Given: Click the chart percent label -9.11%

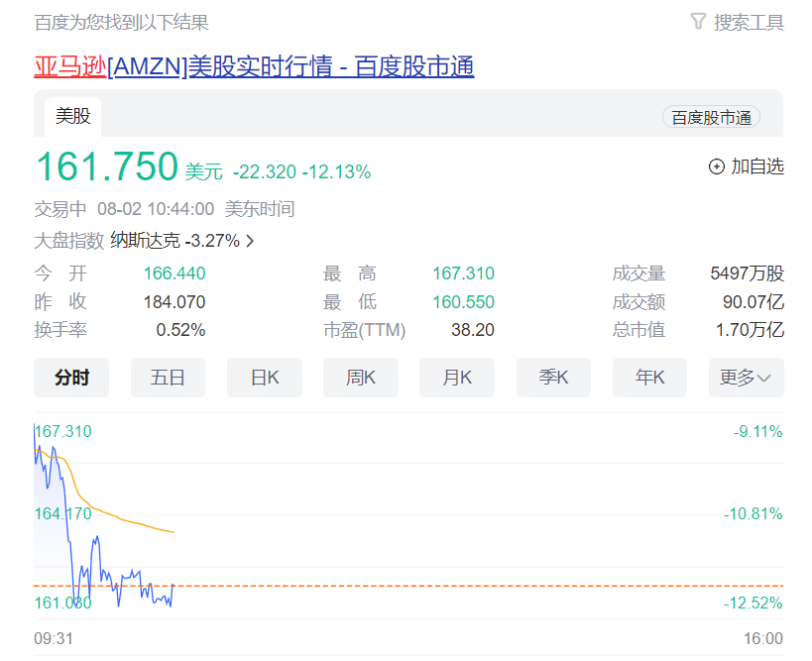Looking at the screenshot, I should pos(758,431).
